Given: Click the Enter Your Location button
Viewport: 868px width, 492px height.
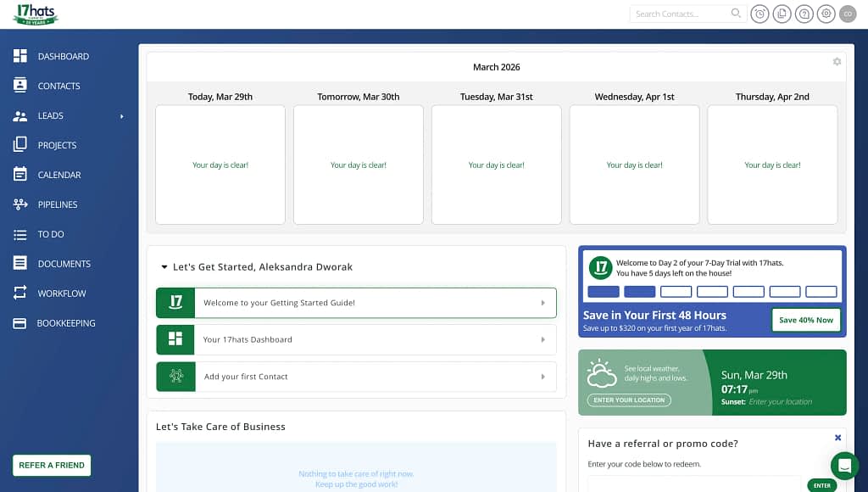Looking at the screenshot, I should click(x=629, y=400).
